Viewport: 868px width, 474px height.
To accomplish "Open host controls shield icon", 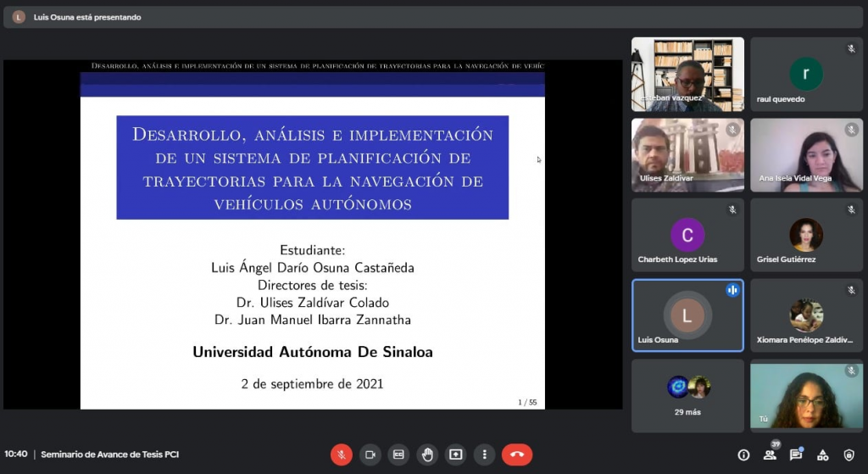I will tap(849, 455).
